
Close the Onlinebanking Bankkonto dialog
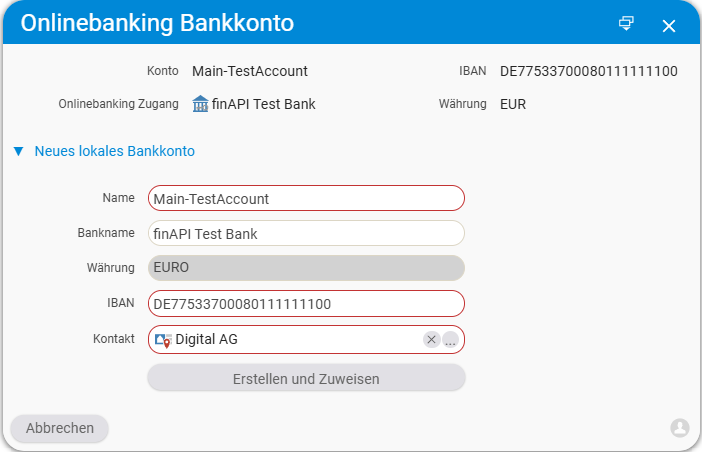[x=669, y=26]
